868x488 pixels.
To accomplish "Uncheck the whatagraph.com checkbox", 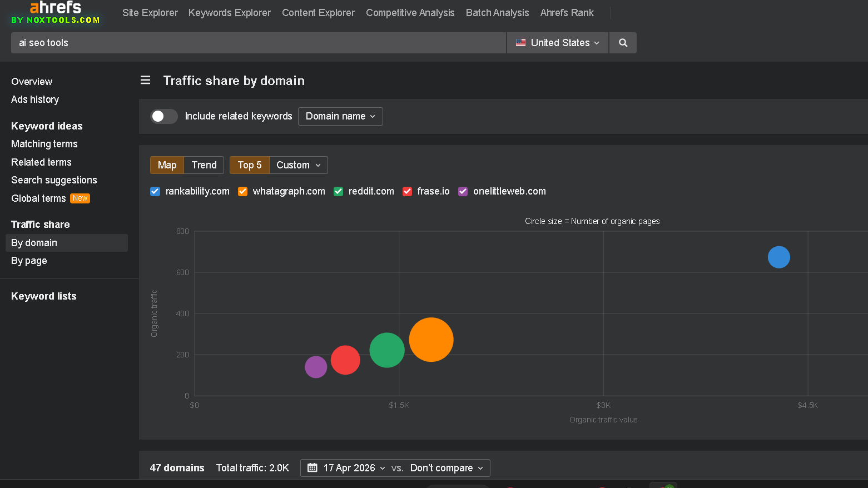I will [x=242, y=191].
